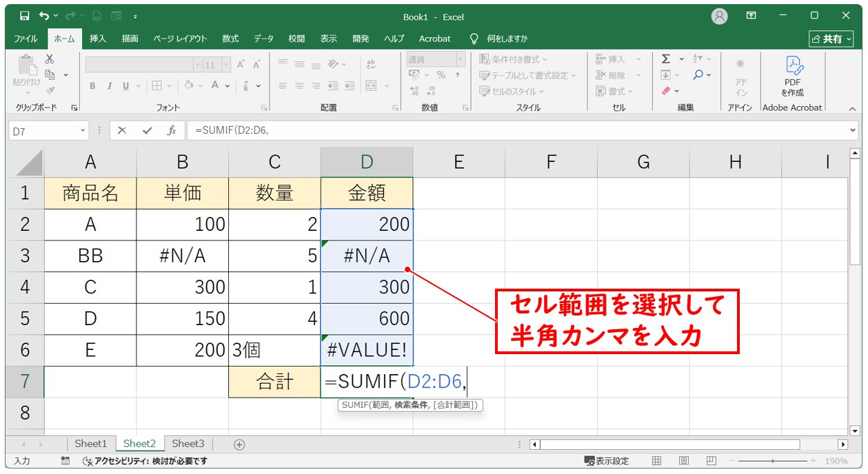The image size is (868, 474).
Task: Switch to Page Layout view in status bar
Action: click(684, 461)
